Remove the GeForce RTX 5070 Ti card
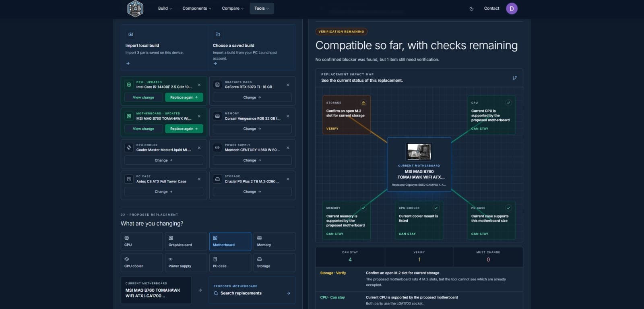Viewport: 644px width, 309px height. 288,85
